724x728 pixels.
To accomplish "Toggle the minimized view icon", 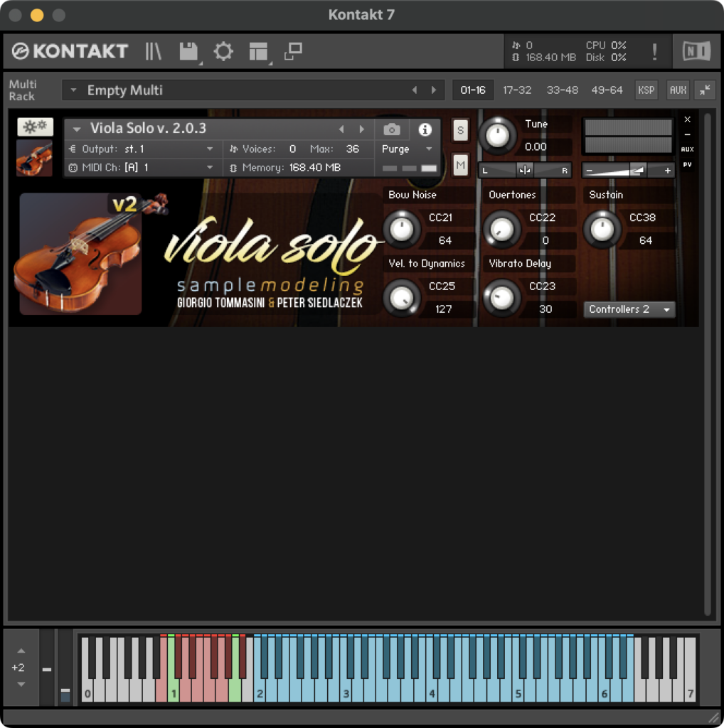I will (x=293, y=51).
